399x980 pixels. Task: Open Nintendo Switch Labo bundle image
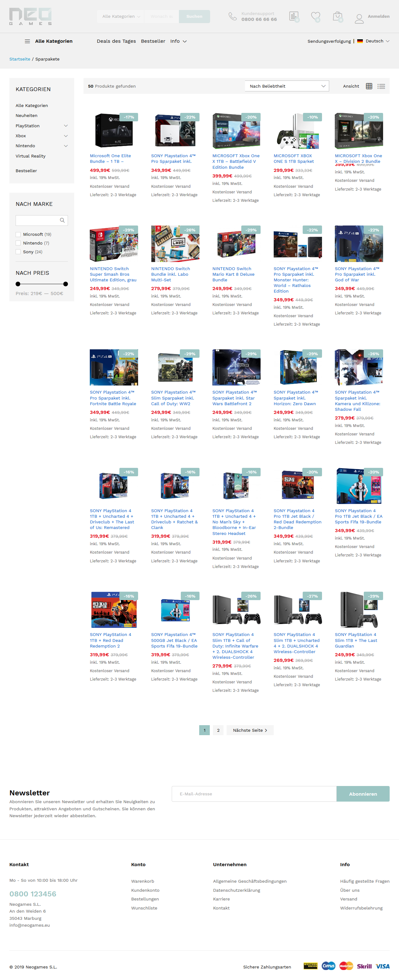(x=175, y=244)
